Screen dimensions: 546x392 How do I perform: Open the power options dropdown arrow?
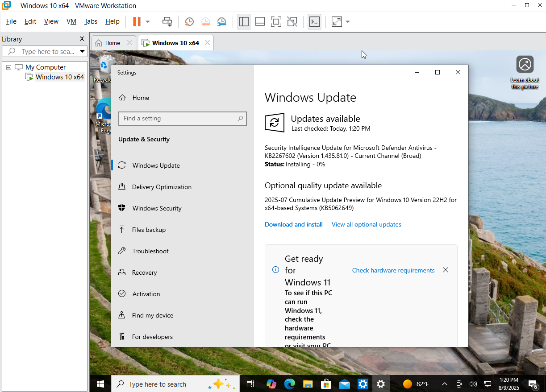click(148, 21)
